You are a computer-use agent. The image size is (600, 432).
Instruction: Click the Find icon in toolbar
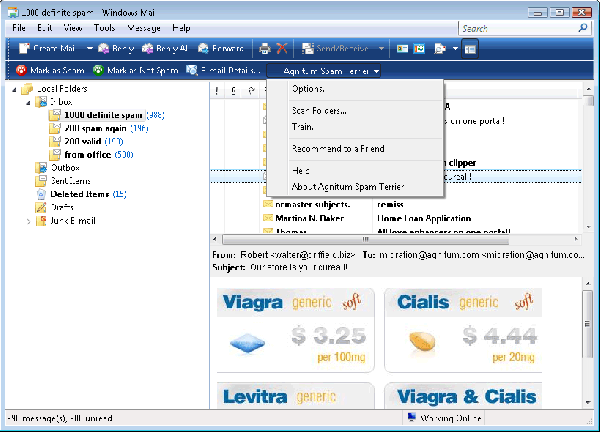[440, 49]
